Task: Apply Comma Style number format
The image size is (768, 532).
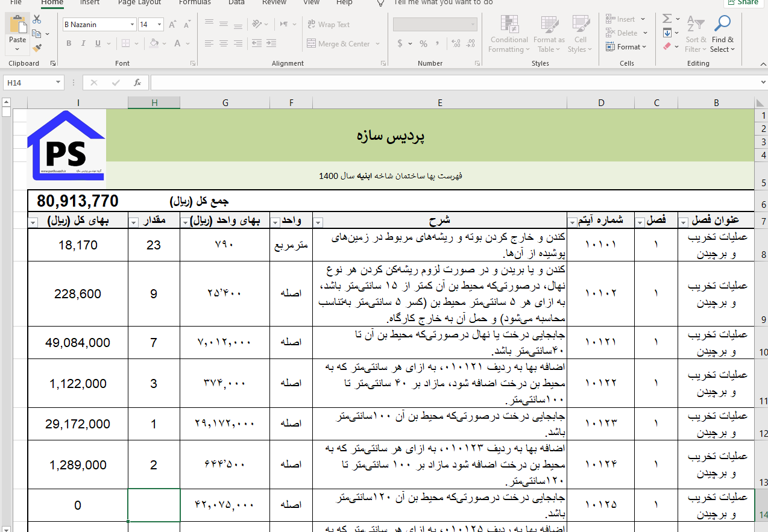Action: click(438, 43)
